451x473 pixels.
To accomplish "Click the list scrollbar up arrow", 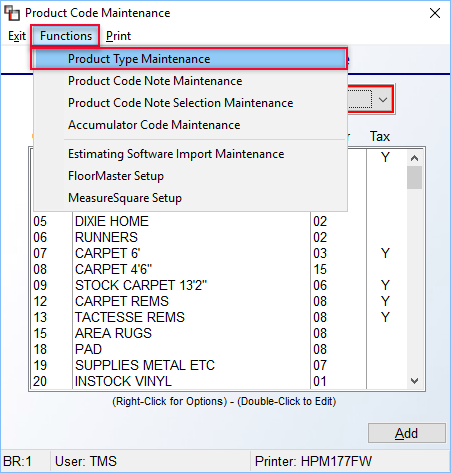I will coord(414,158).
